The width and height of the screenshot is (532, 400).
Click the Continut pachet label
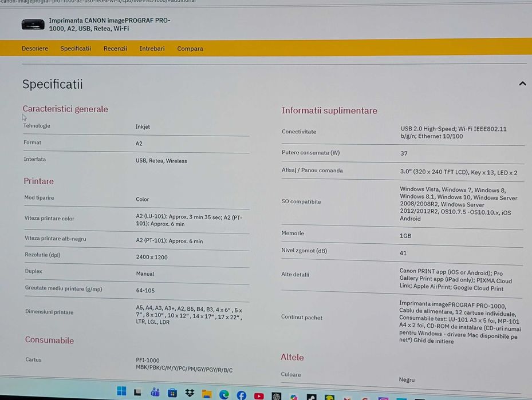(302, 317)
